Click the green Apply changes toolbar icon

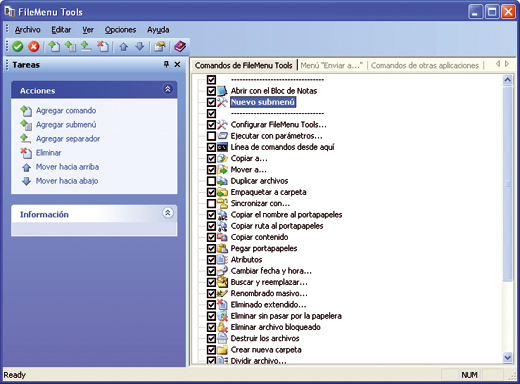18,47
